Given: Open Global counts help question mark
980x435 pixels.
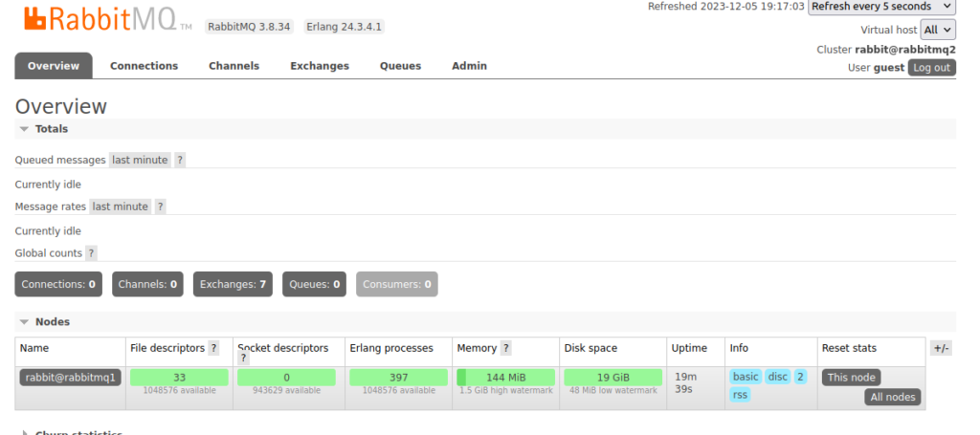Looking at the screenshot, I should (91, 253).
